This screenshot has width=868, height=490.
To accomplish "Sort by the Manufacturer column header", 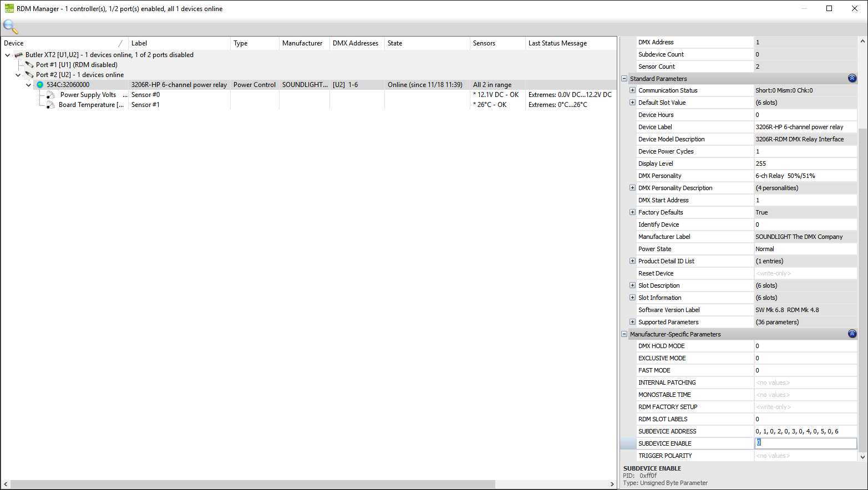I will pyautogui.click(x=302, y=43).
